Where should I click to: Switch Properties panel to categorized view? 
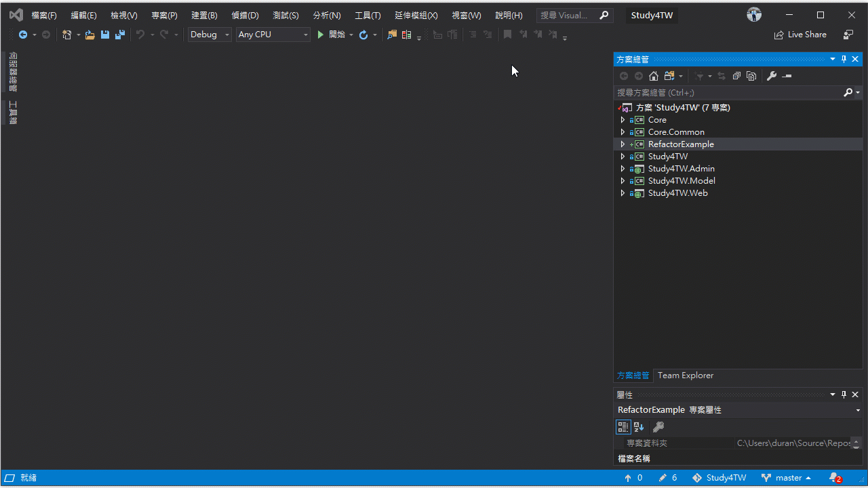point(623,426)
